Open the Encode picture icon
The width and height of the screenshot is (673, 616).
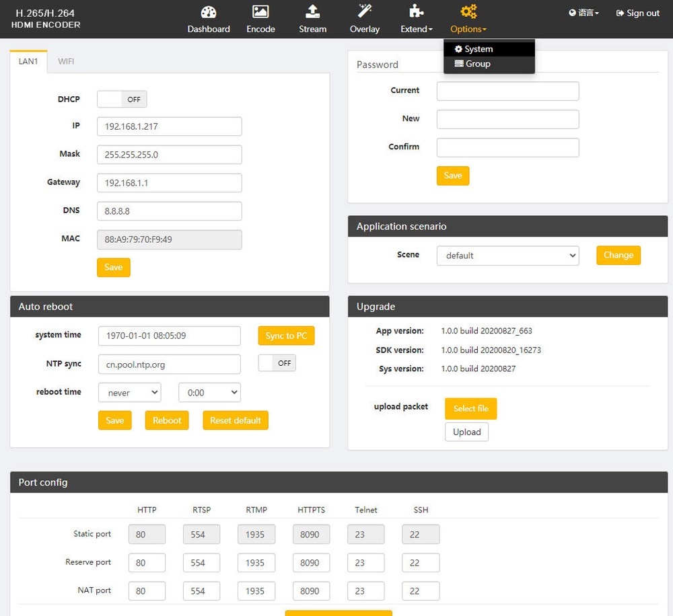[260, 11]
